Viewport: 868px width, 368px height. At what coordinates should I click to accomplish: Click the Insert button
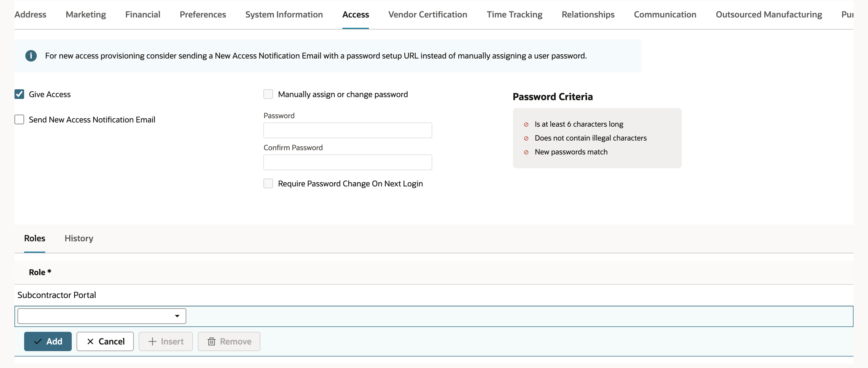(166, 341)
